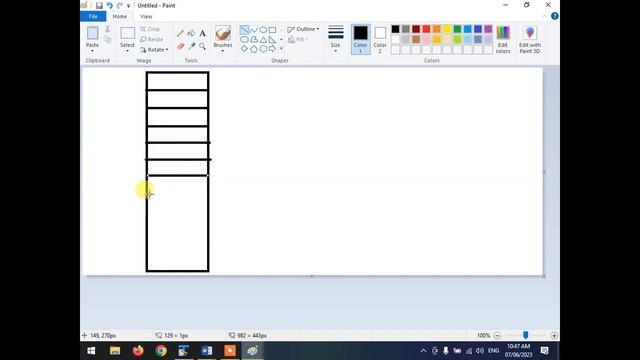This screenshot has height=360, width=640.
Task: Move the zoom slider handle
Action: [526, 335]
